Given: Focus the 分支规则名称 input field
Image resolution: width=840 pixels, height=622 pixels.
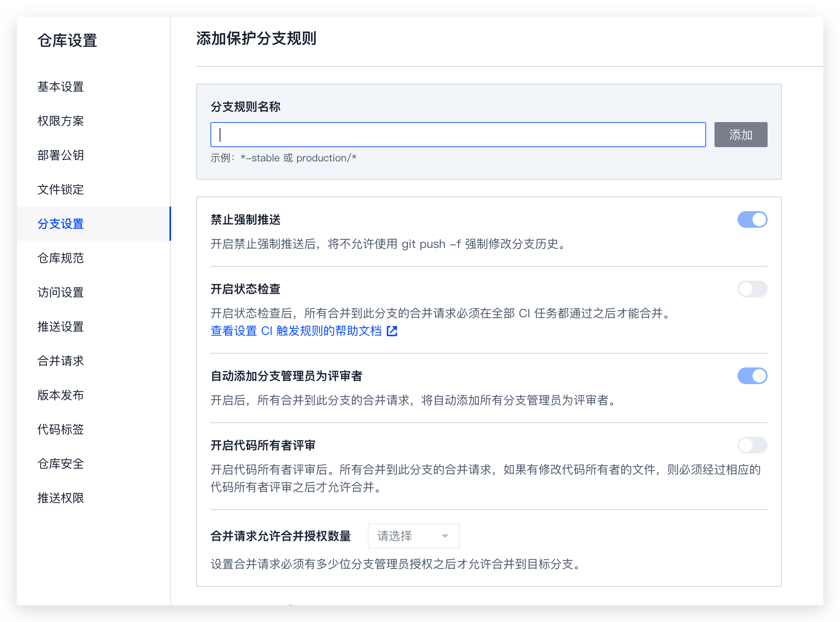Looking at the screenshot, I should tap(458, 135).
